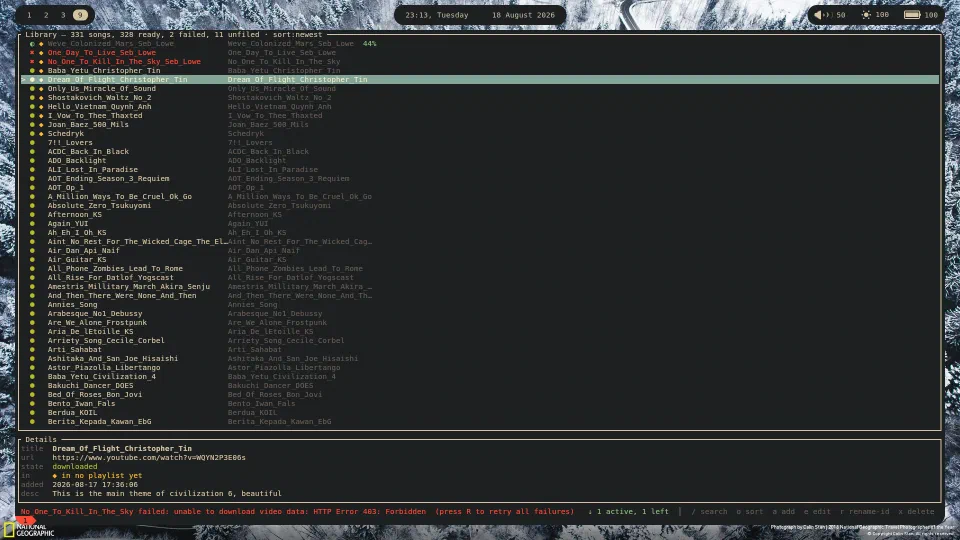Click the orange unfiled diamond beside Only_Us_Miracle_Of_Sound
The width and height of the screenshot is (960, 540).
(x=42, y=89)
